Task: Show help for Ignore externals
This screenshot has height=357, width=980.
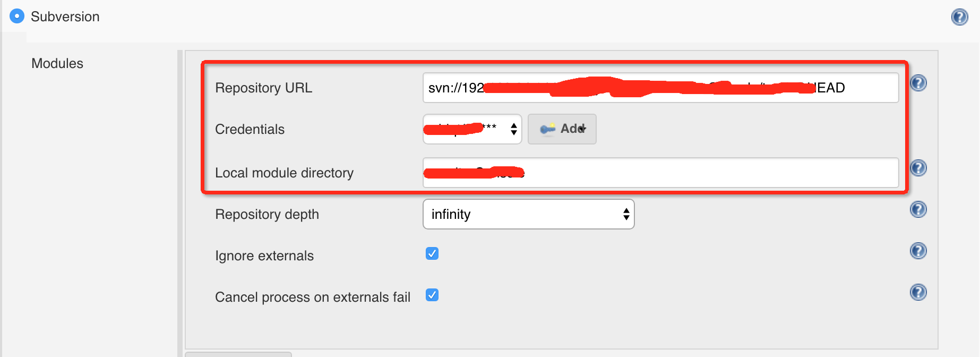Action: tap(918, 251)
